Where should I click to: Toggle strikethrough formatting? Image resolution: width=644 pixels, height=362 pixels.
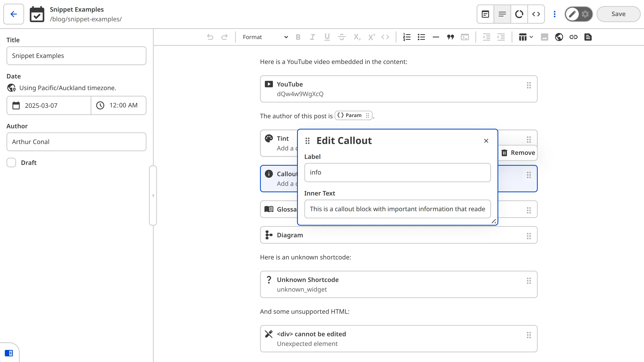coord(342,37)
